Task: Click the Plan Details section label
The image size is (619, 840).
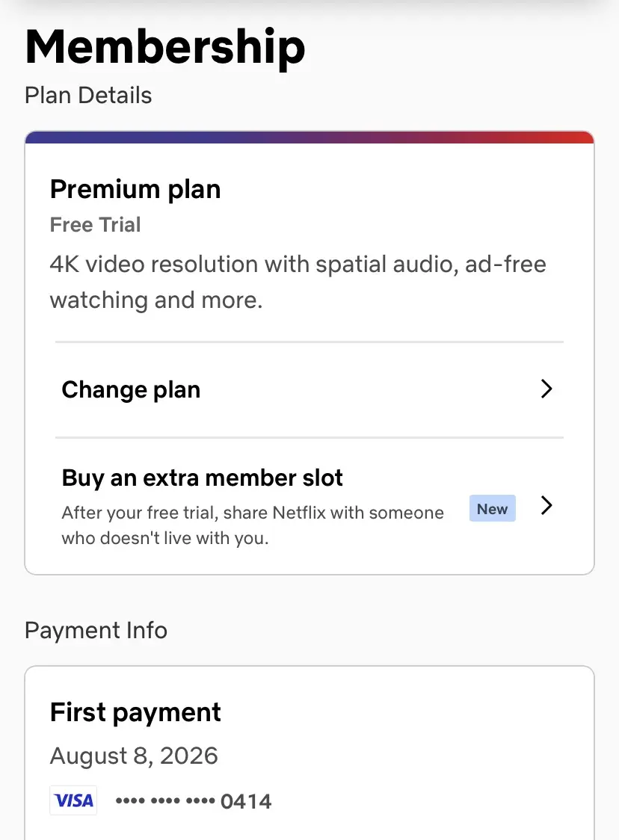Action: (x=88, y=96)
